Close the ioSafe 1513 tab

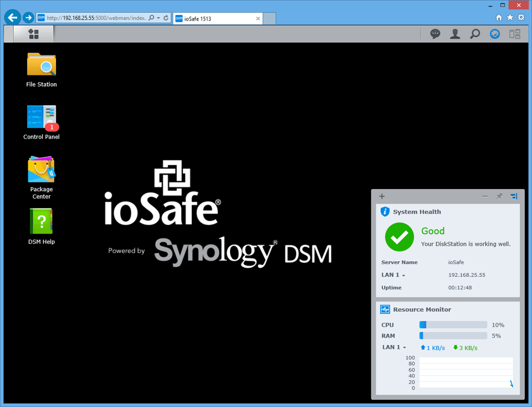[258, 19]
